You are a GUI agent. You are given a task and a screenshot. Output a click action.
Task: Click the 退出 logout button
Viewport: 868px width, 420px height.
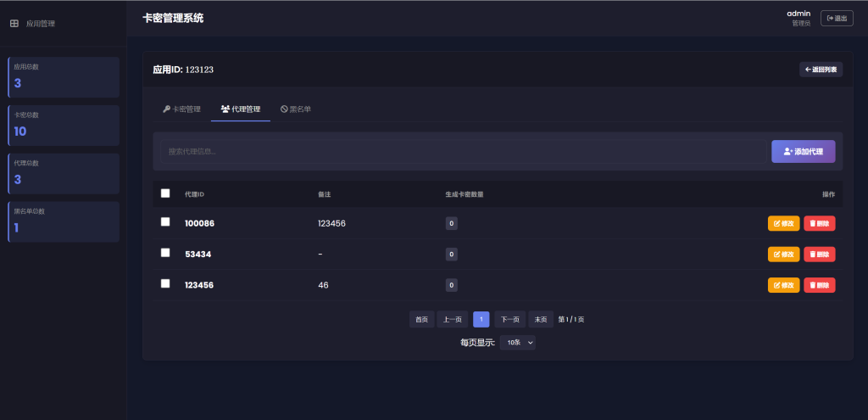click(x=837, y=18)
